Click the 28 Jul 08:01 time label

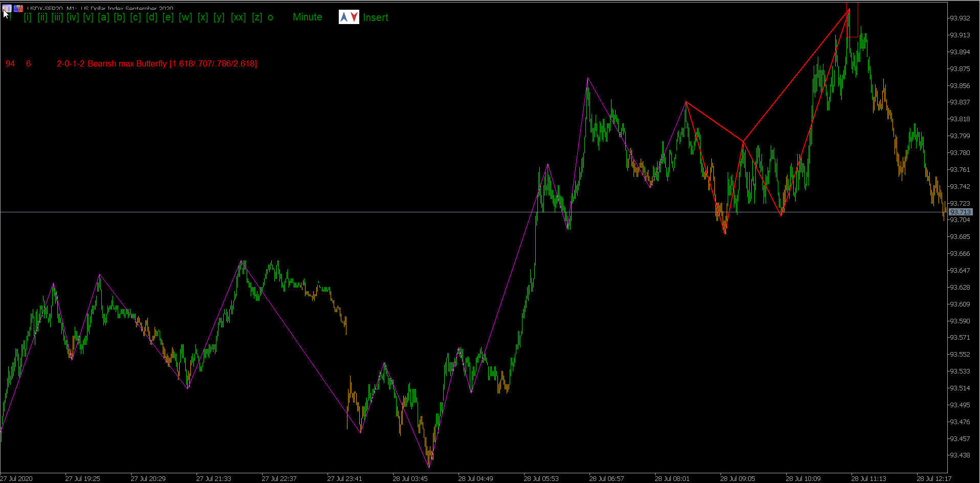672,478
